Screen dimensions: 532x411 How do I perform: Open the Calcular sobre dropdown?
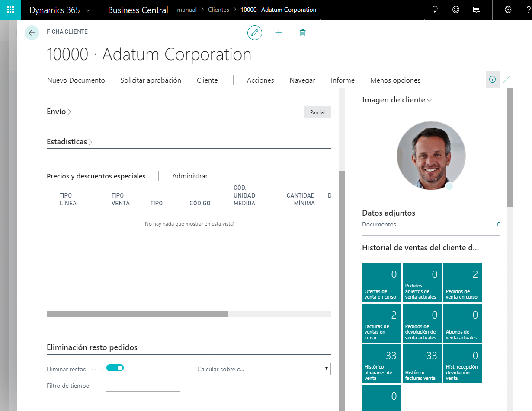click(293, 369)
